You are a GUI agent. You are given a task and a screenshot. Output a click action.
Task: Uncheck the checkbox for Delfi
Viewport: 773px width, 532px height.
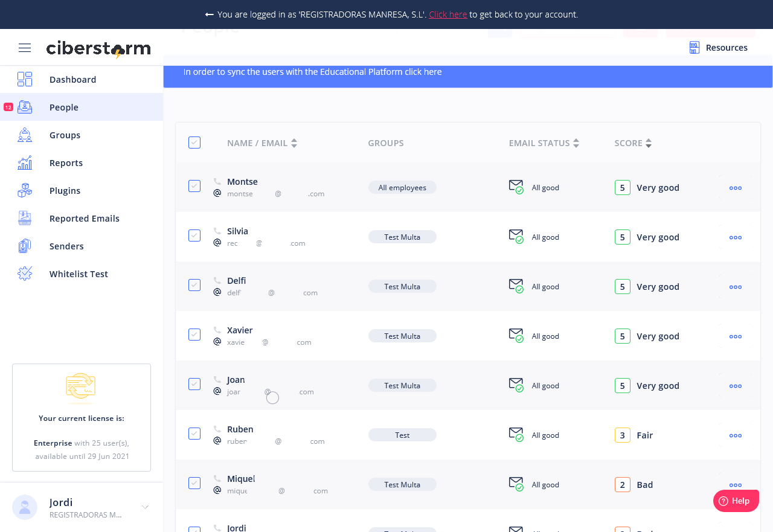(194, 285)
